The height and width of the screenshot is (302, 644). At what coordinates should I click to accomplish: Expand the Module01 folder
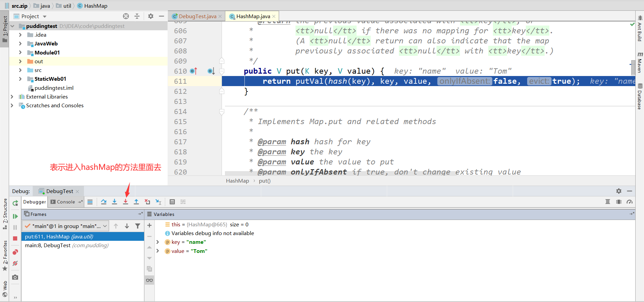tap(20, 52)
